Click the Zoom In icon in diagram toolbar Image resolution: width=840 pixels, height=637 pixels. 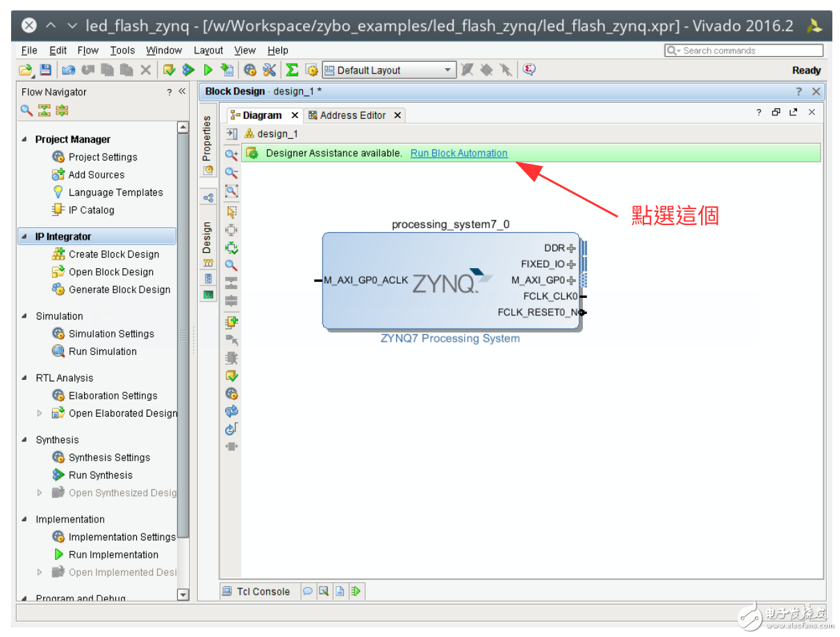coord(231,154)
